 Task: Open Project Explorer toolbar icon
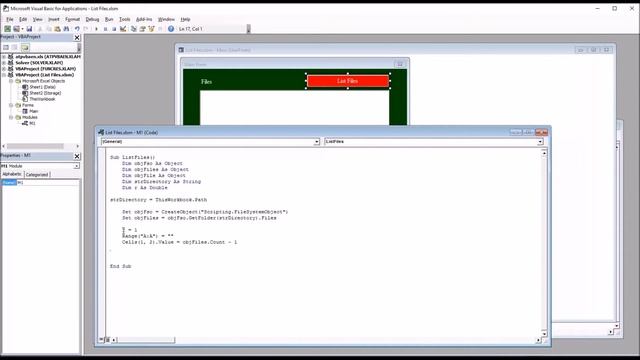tap(133, 29)
